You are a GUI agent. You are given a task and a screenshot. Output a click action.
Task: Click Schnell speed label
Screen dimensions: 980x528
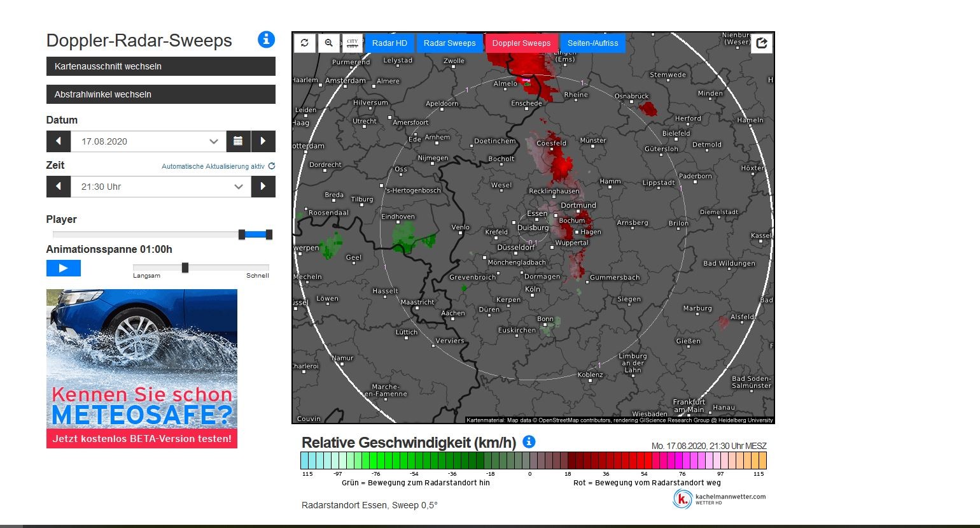tap(258, 276)
